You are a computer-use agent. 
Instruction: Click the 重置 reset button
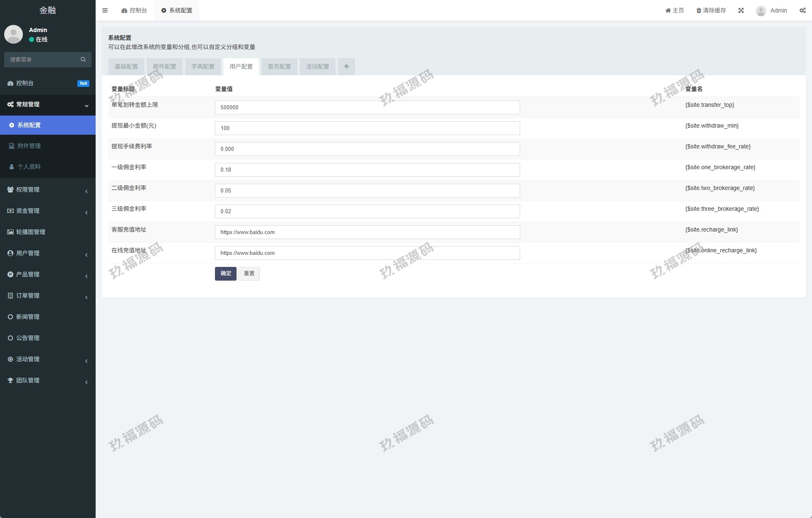tap(249, 274)
